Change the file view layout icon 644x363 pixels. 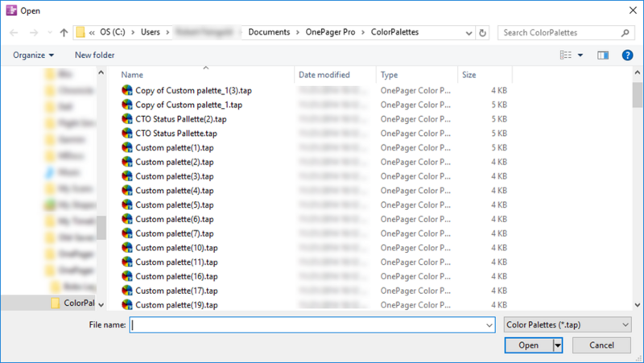pyautogui.click(x=566, y=55)
